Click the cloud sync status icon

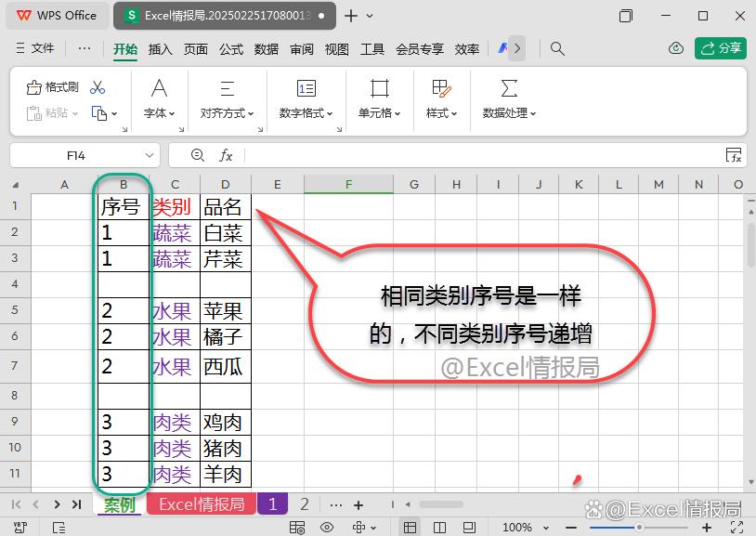tap(676, 48)
